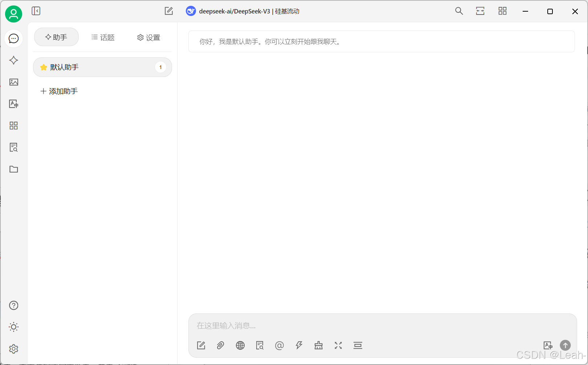Screen dimensions: 588x365
Task: Open the knowledge base panel
Action: point(13,147)
